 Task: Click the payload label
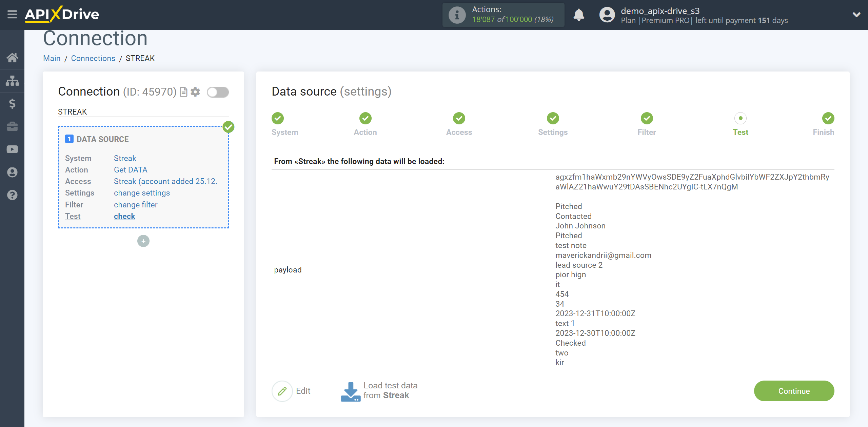coord(288,270)
